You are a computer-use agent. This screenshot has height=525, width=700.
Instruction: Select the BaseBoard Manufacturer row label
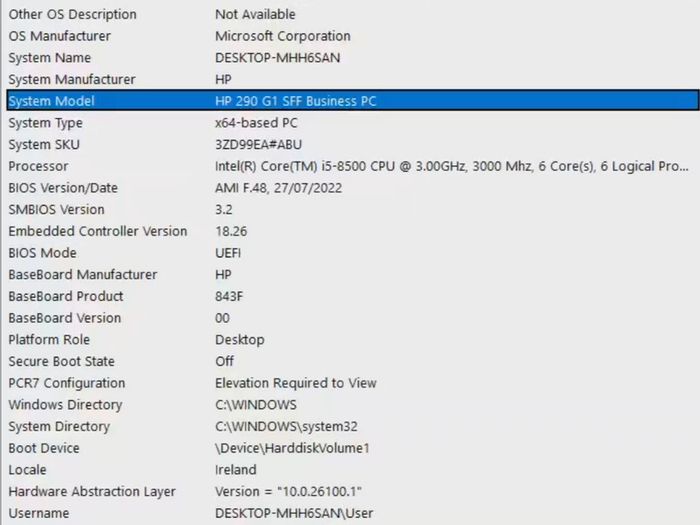(83, 275)
